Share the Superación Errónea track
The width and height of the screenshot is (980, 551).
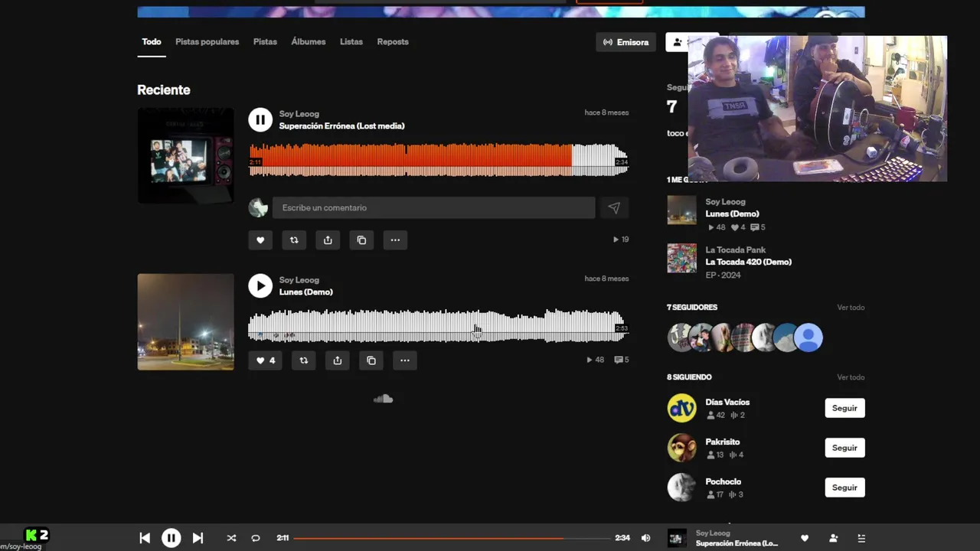(x=328, y=240)
